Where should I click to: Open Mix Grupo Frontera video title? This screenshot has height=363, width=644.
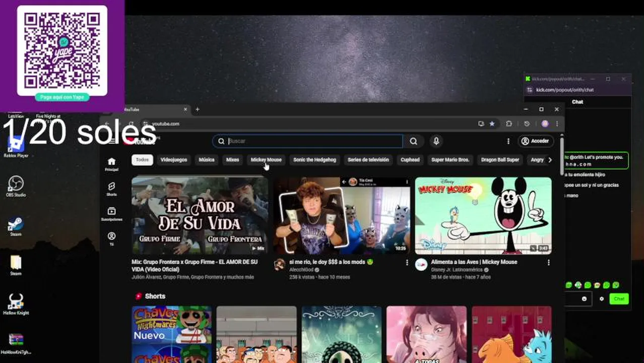195,266
